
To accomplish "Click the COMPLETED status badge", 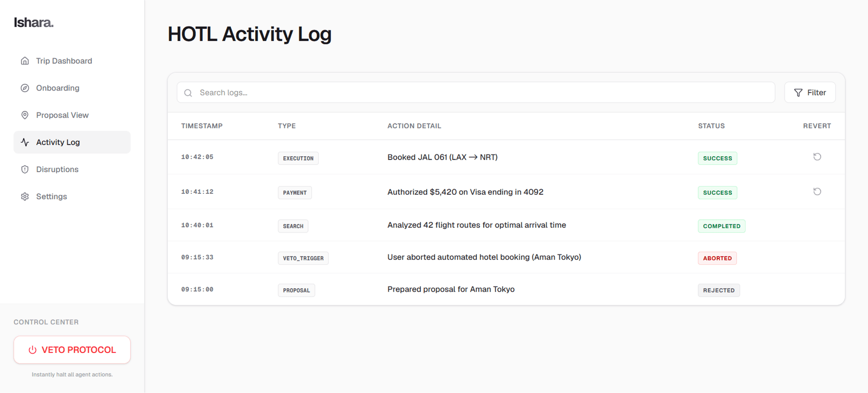I will (x=721, y=226).
